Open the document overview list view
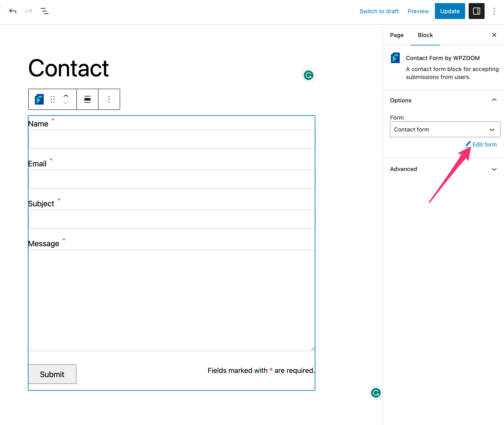 coord(45,11)
